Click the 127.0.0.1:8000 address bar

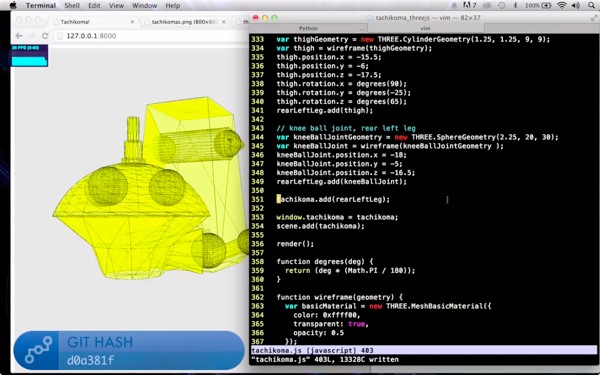coord(151,36)
